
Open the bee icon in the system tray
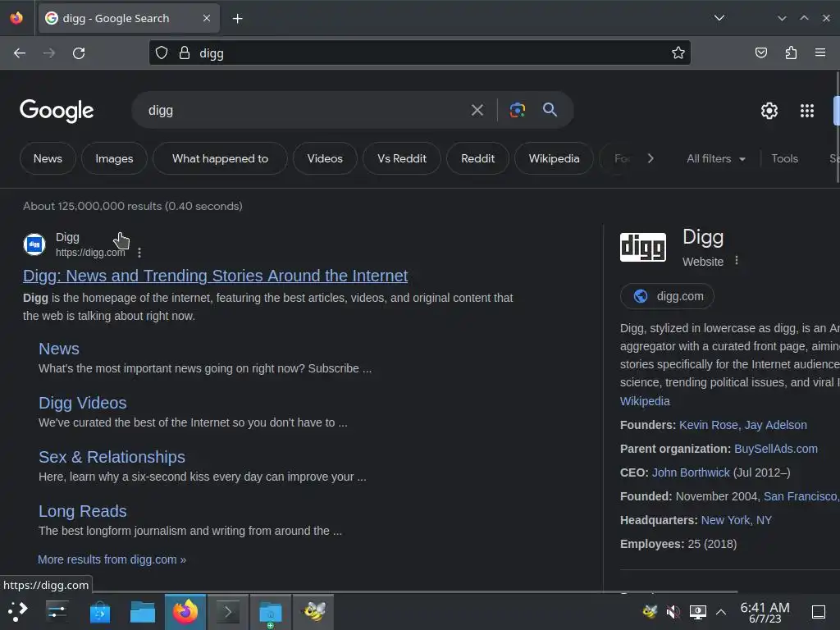coord(650,611)
